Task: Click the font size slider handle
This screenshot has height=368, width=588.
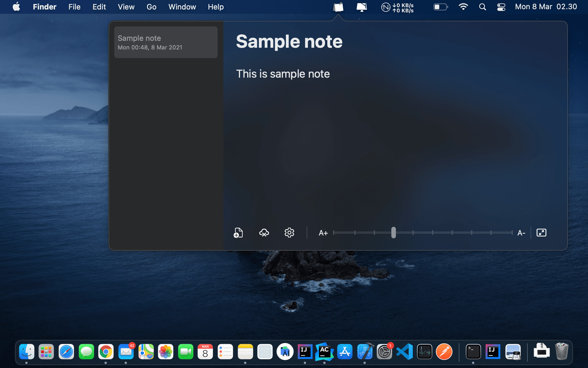Action: pos(393,233)
